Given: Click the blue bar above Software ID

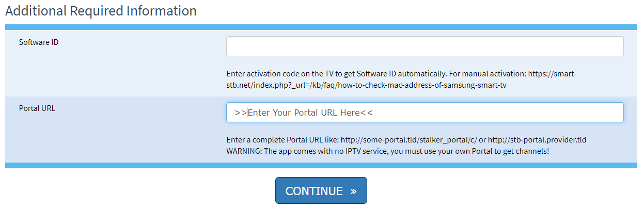Looking at the screenshot, I should coord(321,27).
